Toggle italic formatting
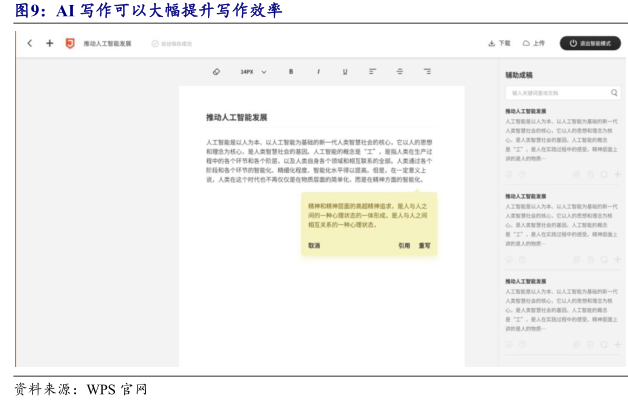The width and height of the screenshot is (628, 404). 318,72
